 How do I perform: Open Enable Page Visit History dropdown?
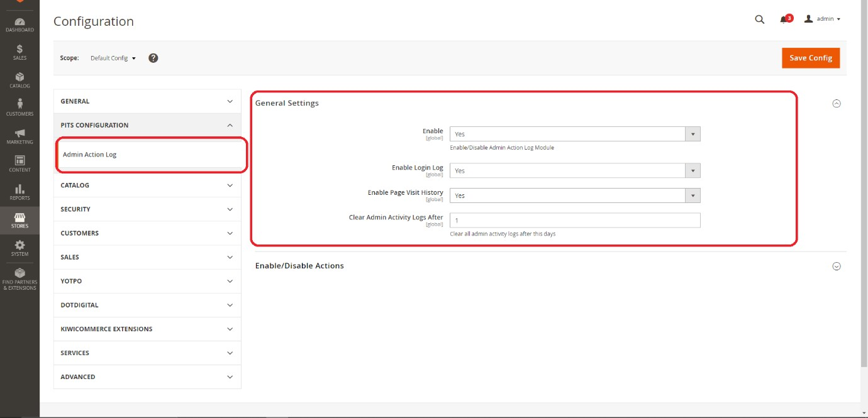[x=574, y=195]
